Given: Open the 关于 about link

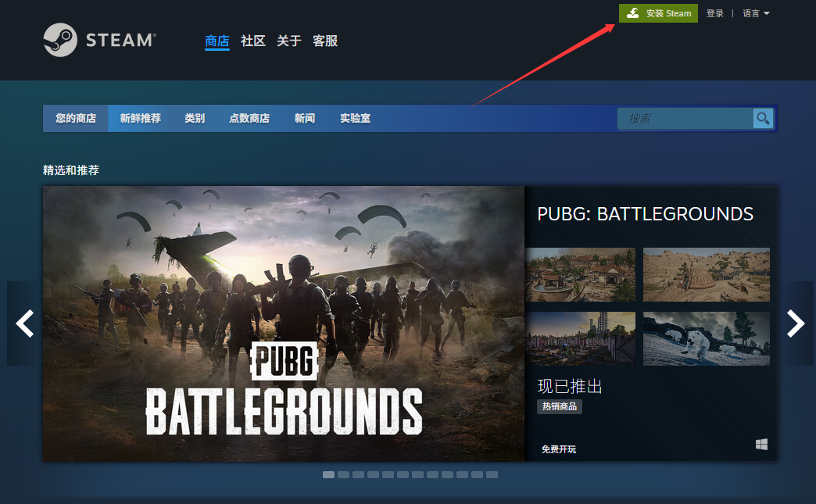Looking at the screenshot, I should 289,41.
